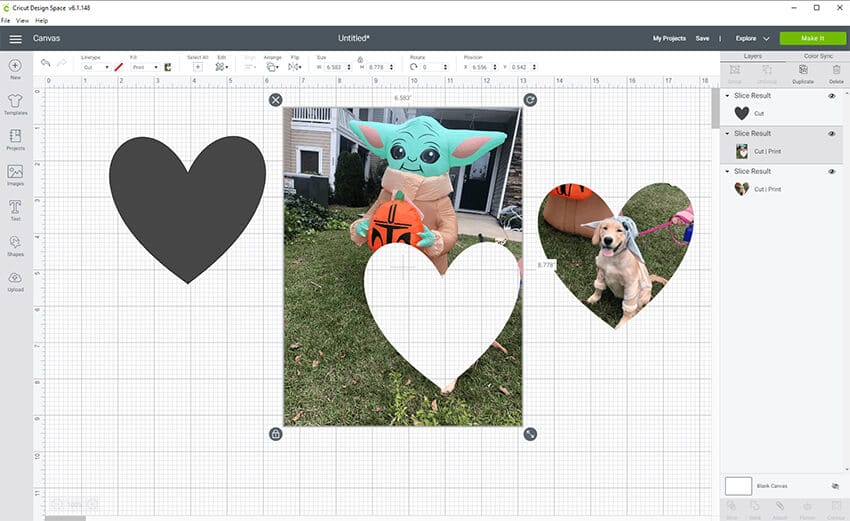
Task: Undo the last action
Action: 46,63
